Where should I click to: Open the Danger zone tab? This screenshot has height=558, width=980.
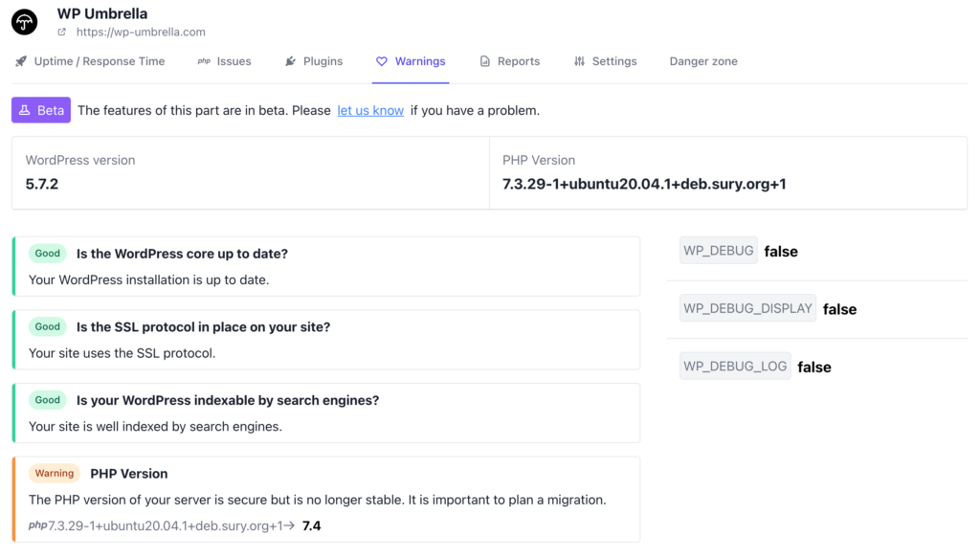coord(703,61)
